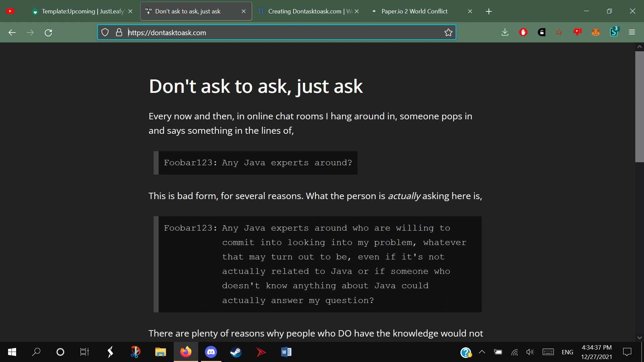644x362 pixels.
Task: Open Creating Dontasktoask.com tab
Action: pos(305,11)
